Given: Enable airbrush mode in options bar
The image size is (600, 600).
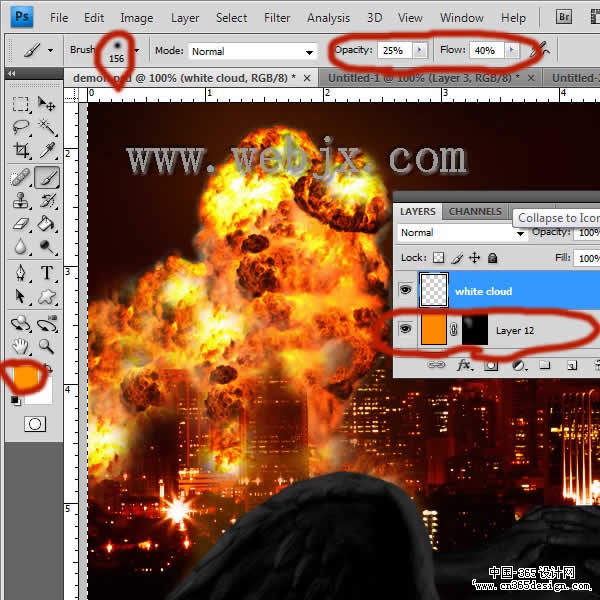Looking at the screenshot, I should pyautogui.click(x=540, y=50).
